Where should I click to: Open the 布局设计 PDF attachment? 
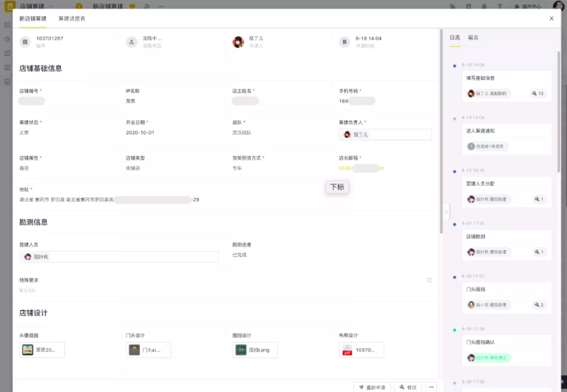361,350
